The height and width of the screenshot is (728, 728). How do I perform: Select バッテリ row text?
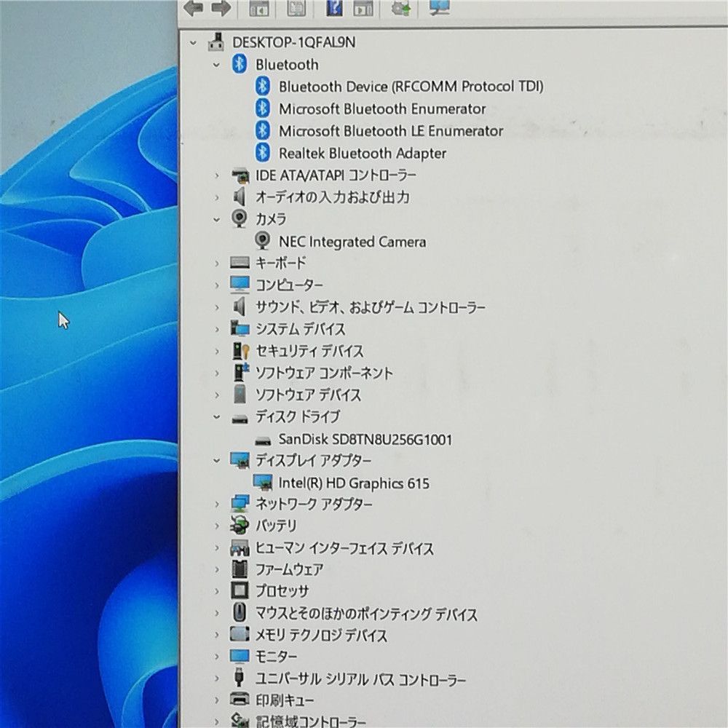point(276,526)
